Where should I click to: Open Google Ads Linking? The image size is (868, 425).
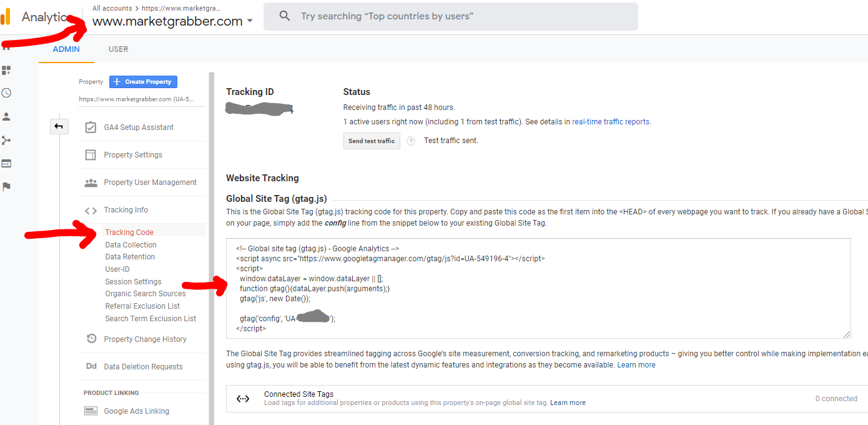pos(136,411)
